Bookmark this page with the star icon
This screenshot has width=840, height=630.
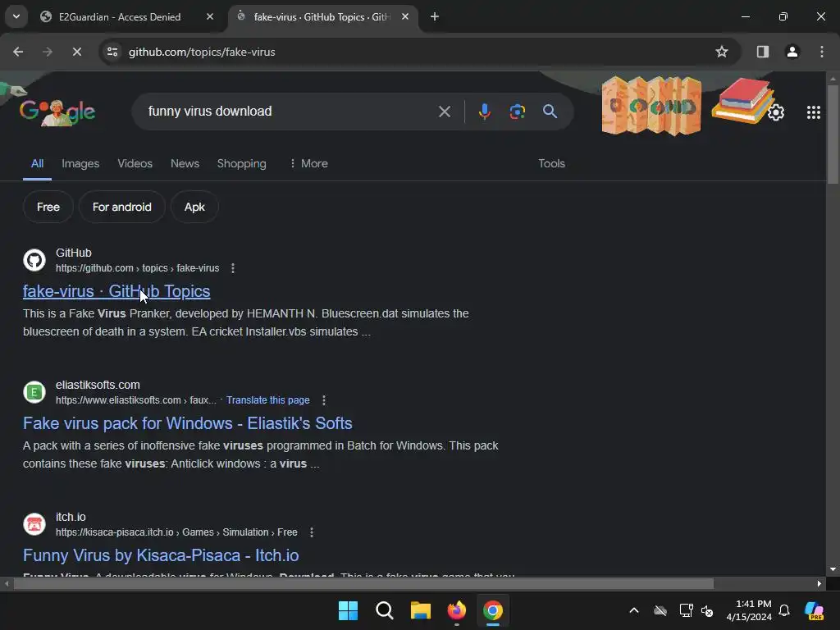click(x=722, y=52)
